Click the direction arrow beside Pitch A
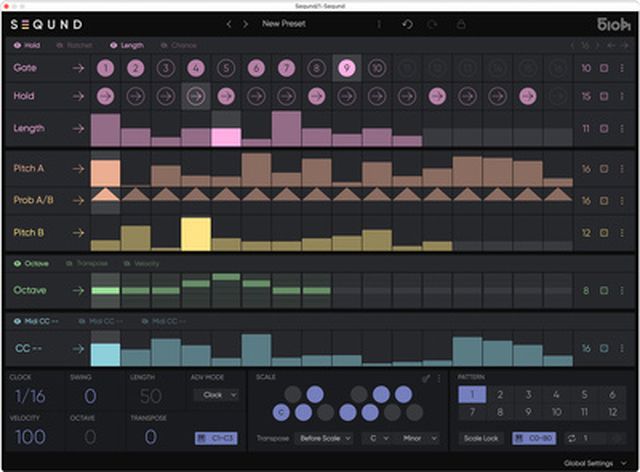Screen dimensions: 640x472 coord(77,169)
